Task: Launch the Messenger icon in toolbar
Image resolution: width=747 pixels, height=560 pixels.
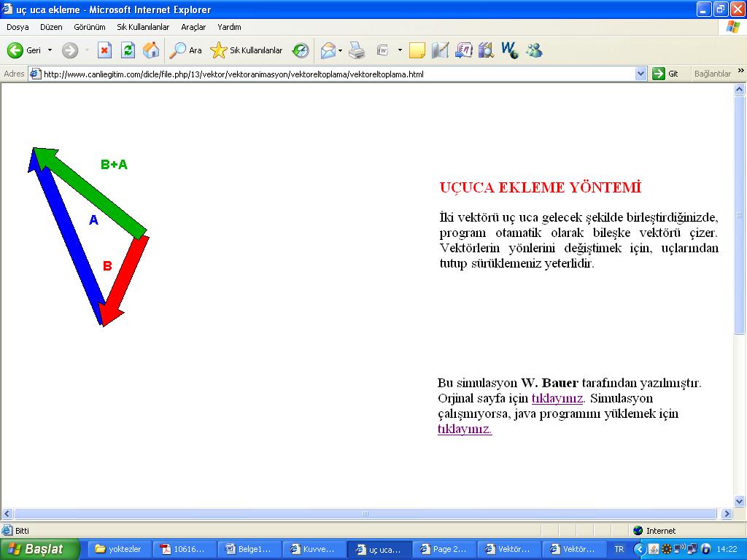Action: pyautogui.click(x=534, y=50)
